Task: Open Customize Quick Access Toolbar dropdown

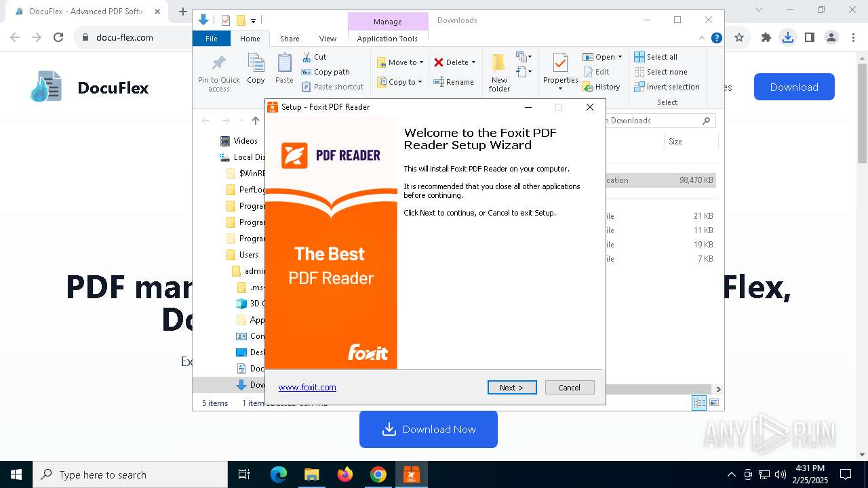Action: click(253, 21)
